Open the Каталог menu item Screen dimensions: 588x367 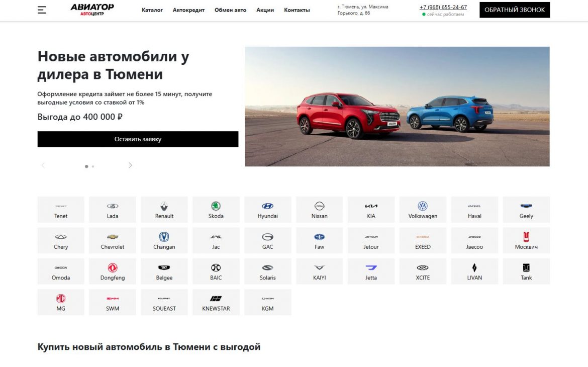(x=152, y=10)
